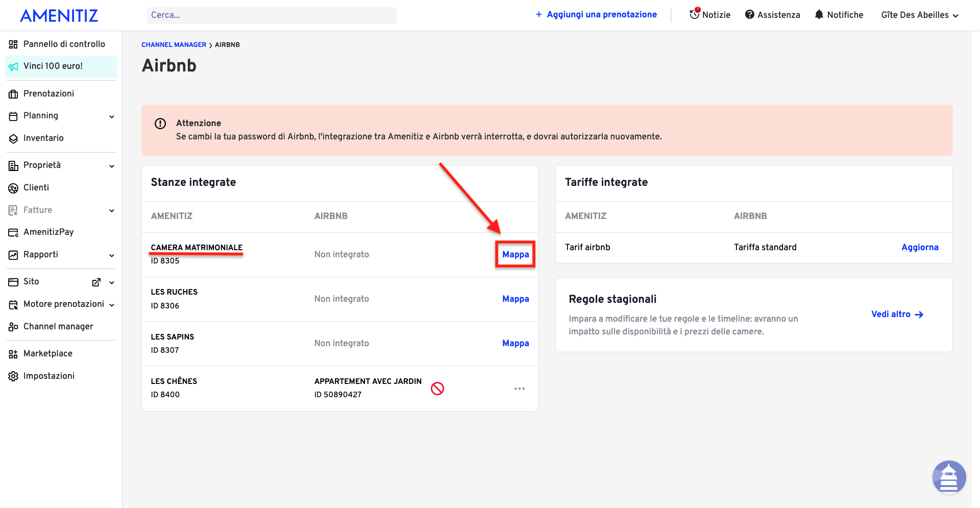980x508 pixels.
Task: Click the Rapporti chart icon
Action: point(13,255)
